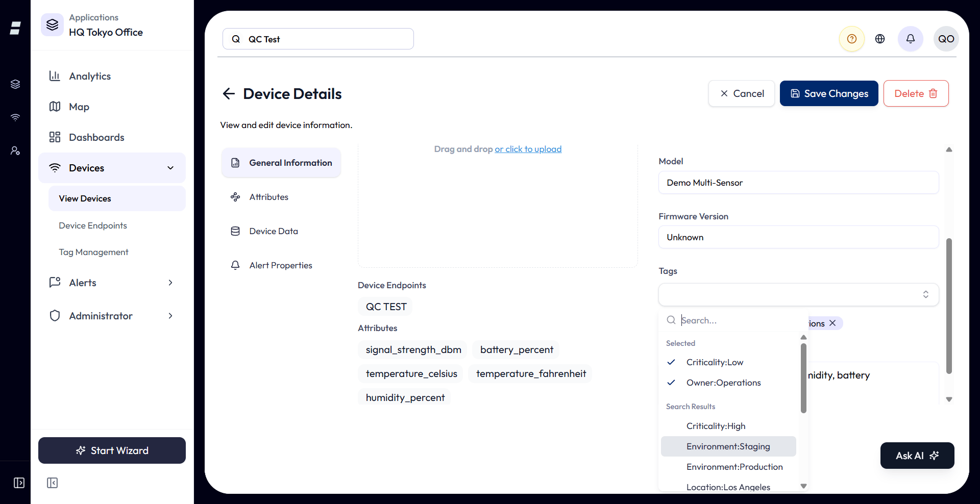Click the search magnifier icon in the tags dropdown
This screenshot has height=504, width=980.
[671, 320]
